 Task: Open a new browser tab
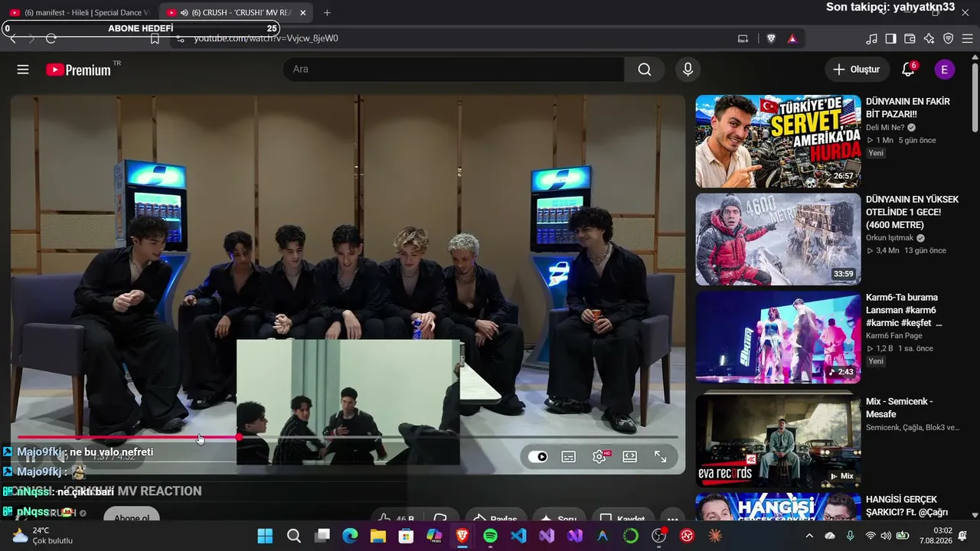click(x=327, y=13)
